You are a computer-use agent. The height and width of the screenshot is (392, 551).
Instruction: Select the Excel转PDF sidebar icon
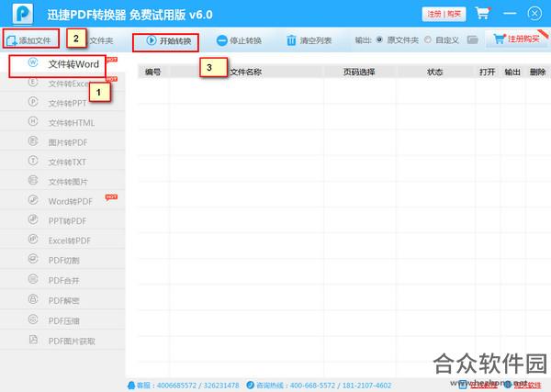click(x=33, y=239)
